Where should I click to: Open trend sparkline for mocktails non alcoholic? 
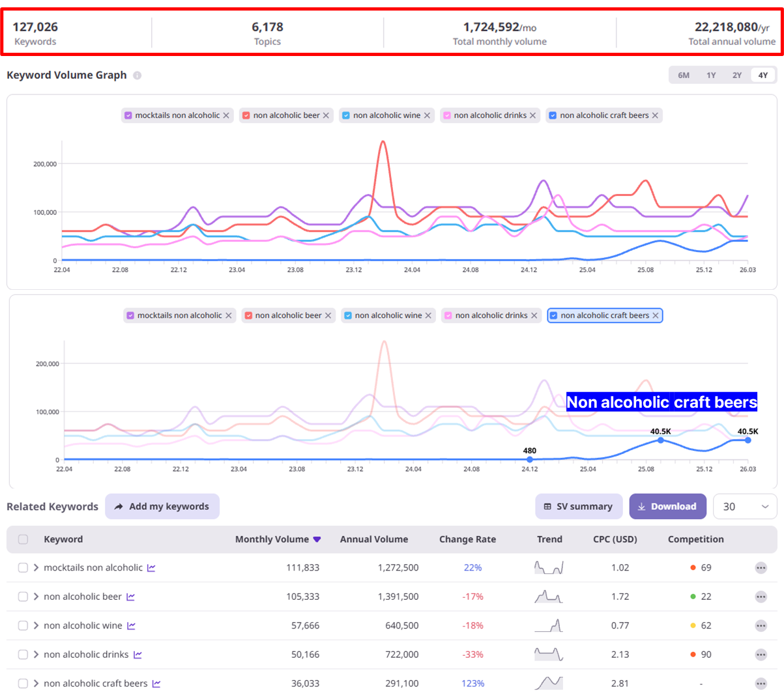(549, 567)
